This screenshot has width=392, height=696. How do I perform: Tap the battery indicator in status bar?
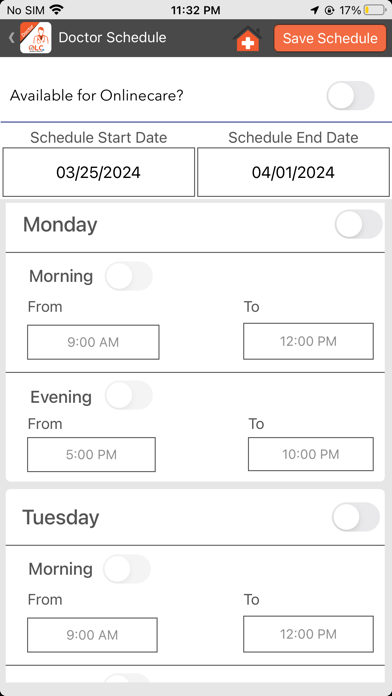(375, 10)
